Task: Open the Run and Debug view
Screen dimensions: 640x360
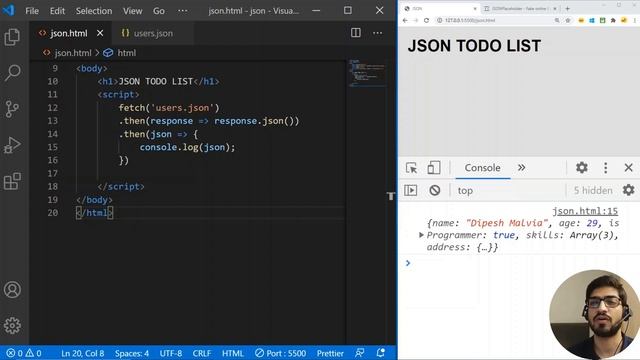Action: point(12,145)
